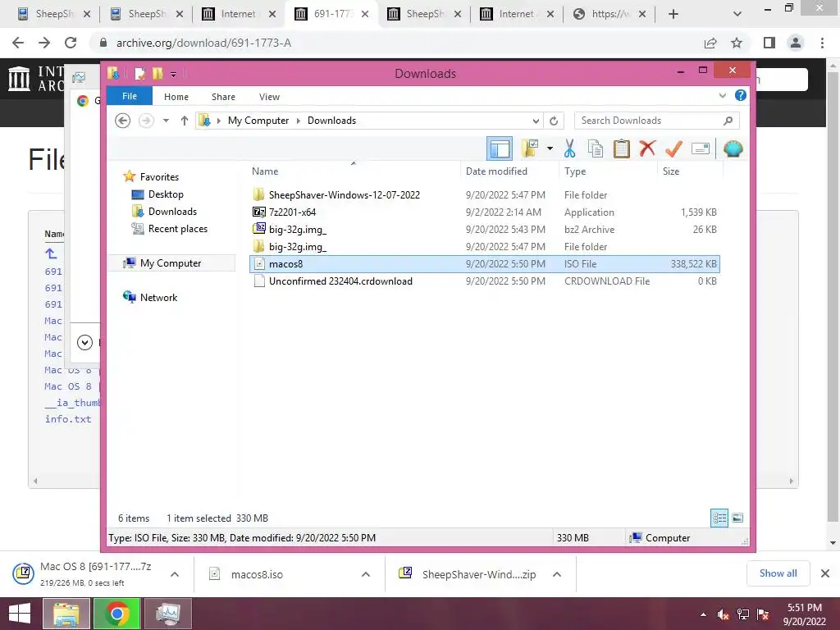Bookmark this page with the star icon
Image resolution: width=840 pixels, height=630 pixels.
(737, 43)
